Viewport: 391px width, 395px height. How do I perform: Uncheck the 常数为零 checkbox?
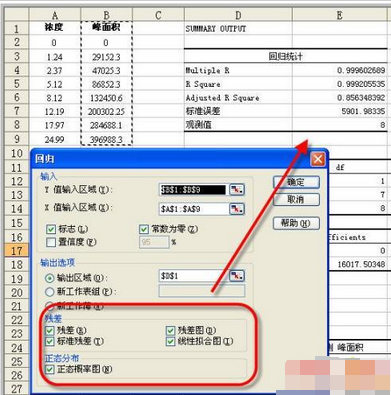pyautogui.click(x=144, y=229)
